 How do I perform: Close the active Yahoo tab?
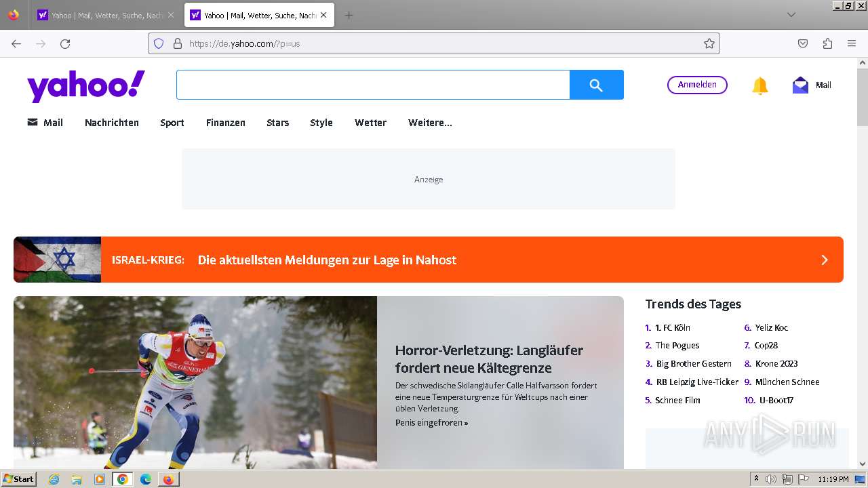pyautogui.click(x=323, y=15)
